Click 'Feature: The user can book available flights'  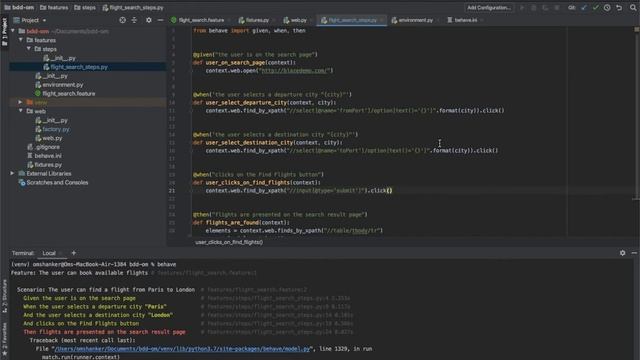click(79, 273)
